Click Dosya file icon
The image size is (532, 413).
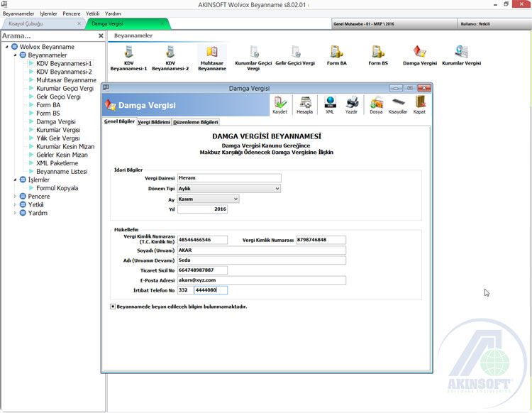376,105
